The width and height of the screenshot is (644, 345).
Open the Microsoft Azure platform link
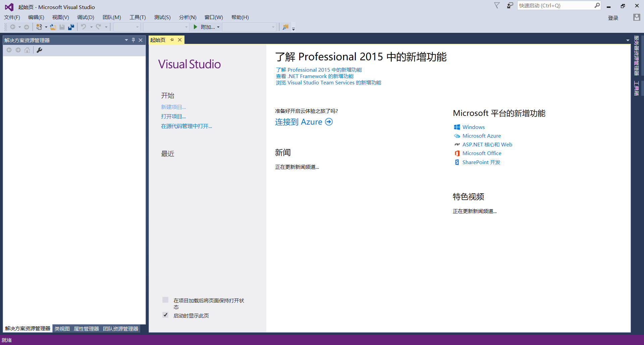[482, 136]
